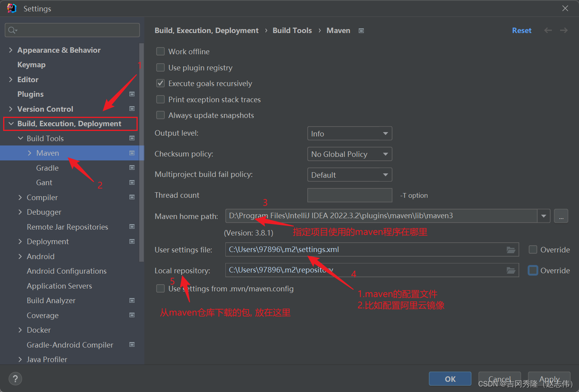Open Remote Jar Repositories page
The width and height of the screenshot is (579, 392).
[x=67, y=227]
